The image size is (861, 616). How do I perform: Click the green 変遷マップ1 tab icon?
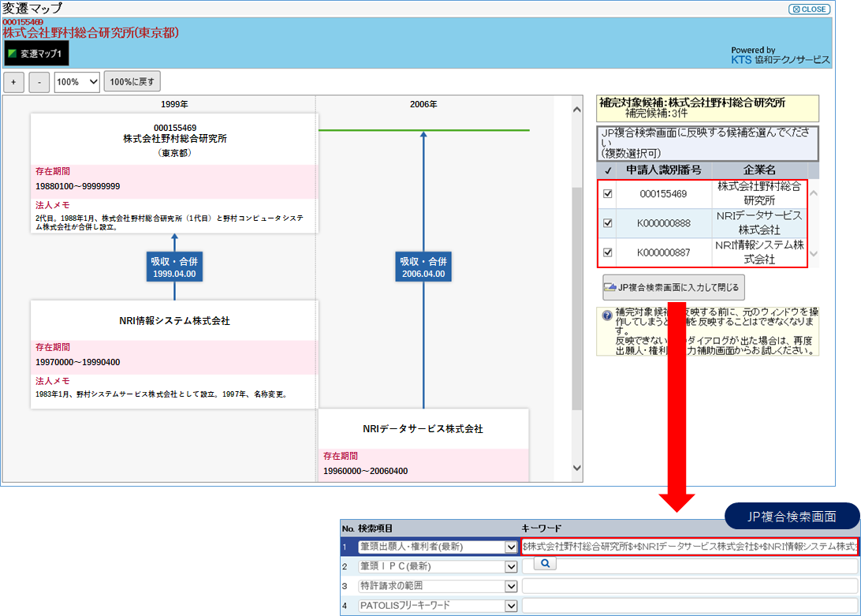[x=13, y=54]
